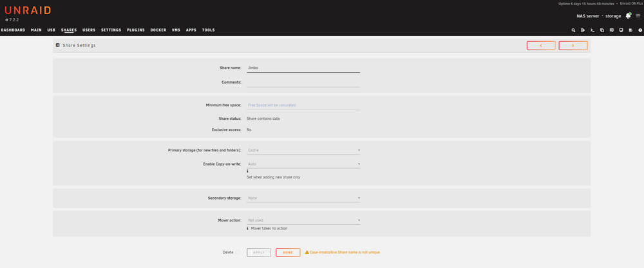This screenshot has height=268, width=644.
Task: Go to the next share arrow button
Action: 573,46
